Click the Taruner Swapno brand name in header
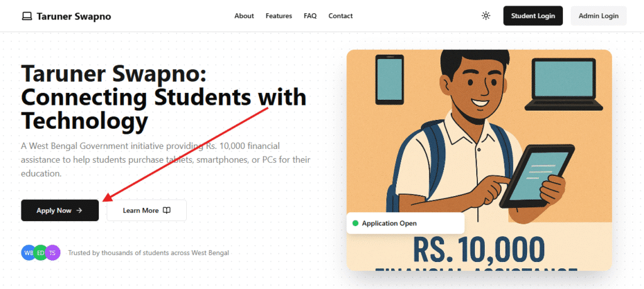Image resolution: width=644 pixels, height=289 pixels. coord(74,16)
